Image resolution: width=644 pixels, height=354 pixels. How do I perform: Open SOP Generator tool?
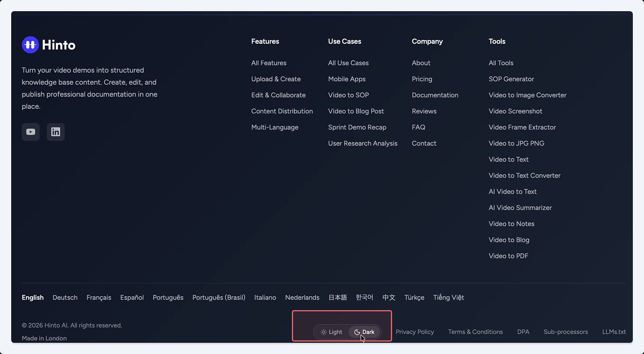(511, 79)
